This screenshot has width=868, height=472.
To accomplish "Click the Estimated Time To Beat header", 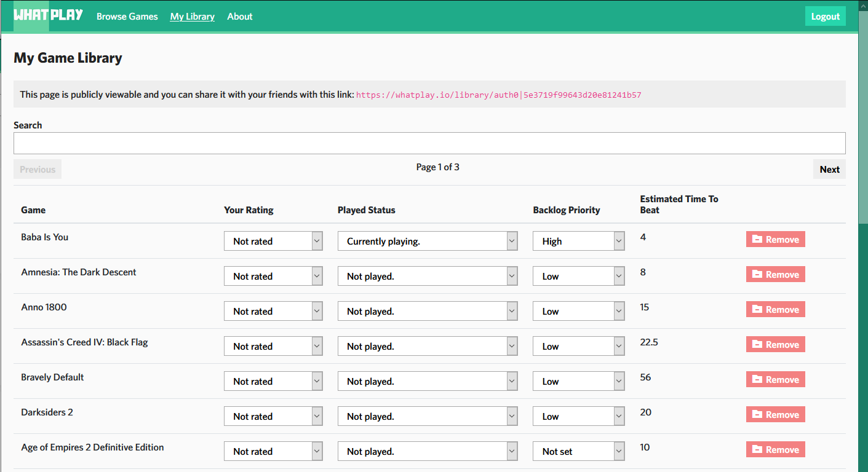I will 679,205.
